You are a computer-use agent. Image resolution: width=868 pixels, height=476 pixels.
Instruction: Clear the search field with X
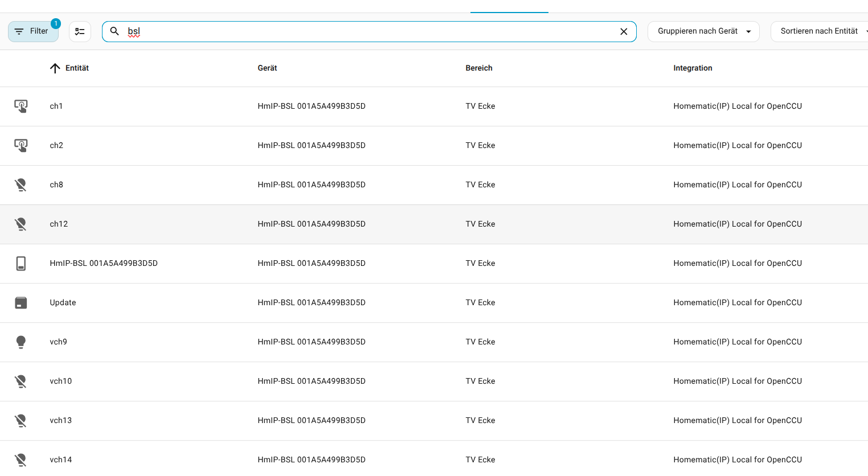coord(624,31)
